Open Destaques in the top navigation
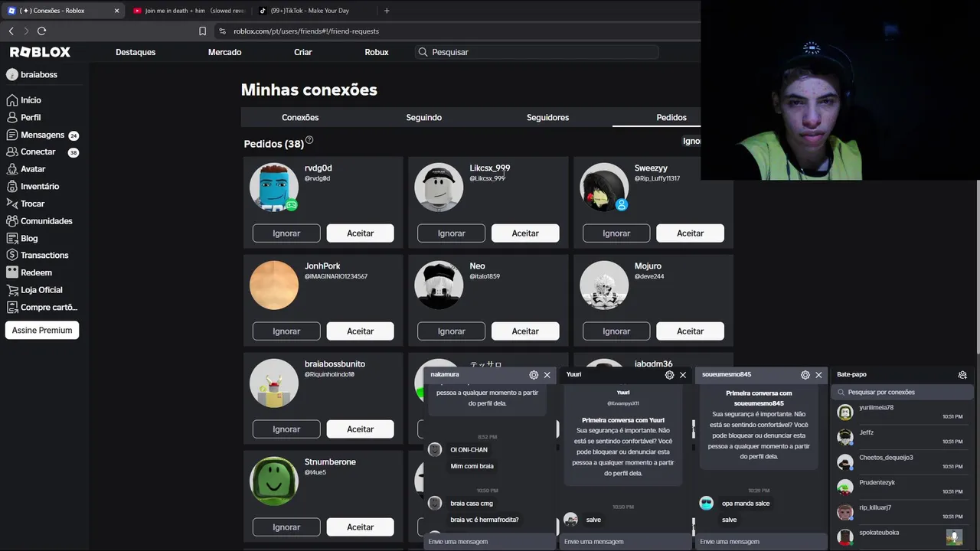The image size is (980, 551). (136, 52)
